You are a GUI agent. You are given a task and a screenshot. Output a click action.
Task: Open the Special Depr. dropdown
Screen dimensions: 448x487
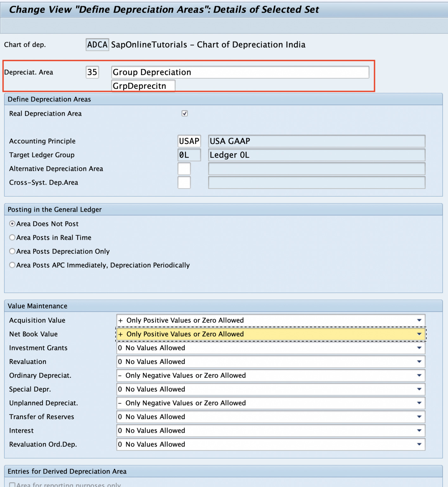[271, 389]
